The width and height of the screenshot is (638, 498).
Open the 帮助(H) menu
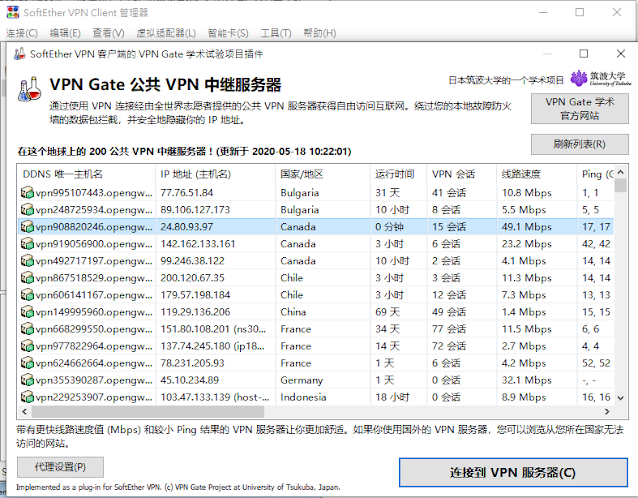(x=320, y=33)
